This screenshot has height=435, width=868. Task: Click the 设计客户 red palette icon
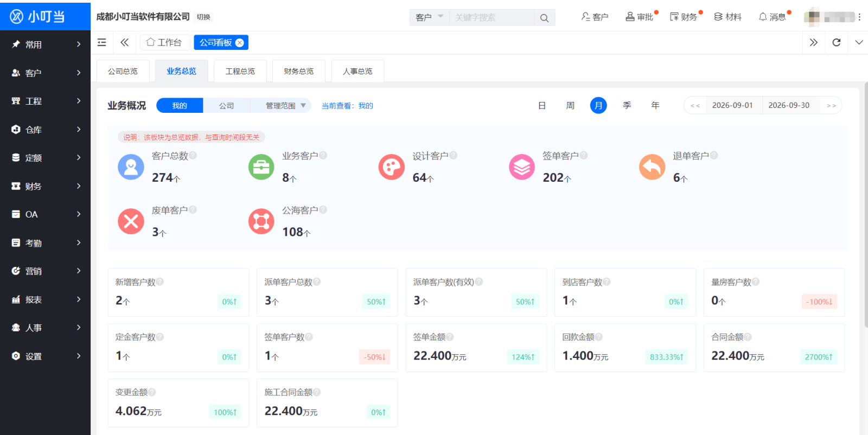[x=392, y=167]
